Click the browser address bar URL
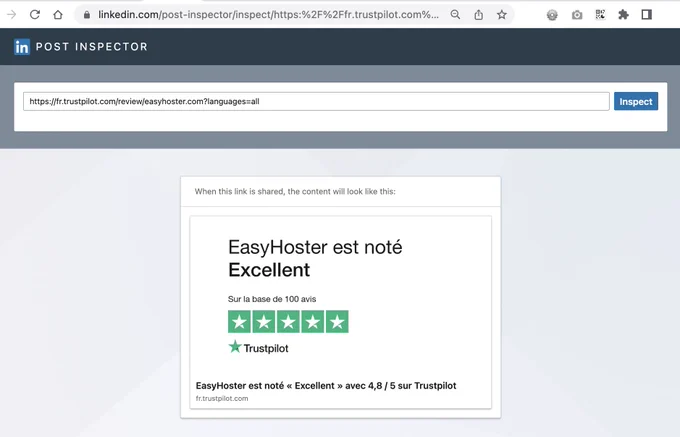This screenshot has width=680, height=437. 268,15
